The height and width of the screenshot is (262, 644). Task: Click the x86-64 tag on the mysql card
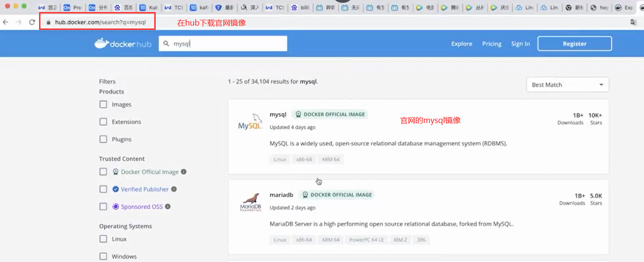click(x=304, y=159)
